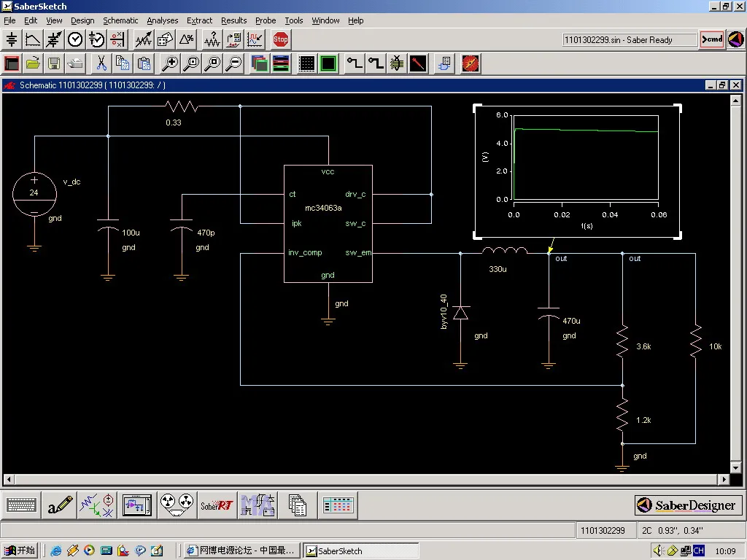The image size is (747, 560).
Task: Open the plot results in scope icon
Action: (x=255, y=39)
